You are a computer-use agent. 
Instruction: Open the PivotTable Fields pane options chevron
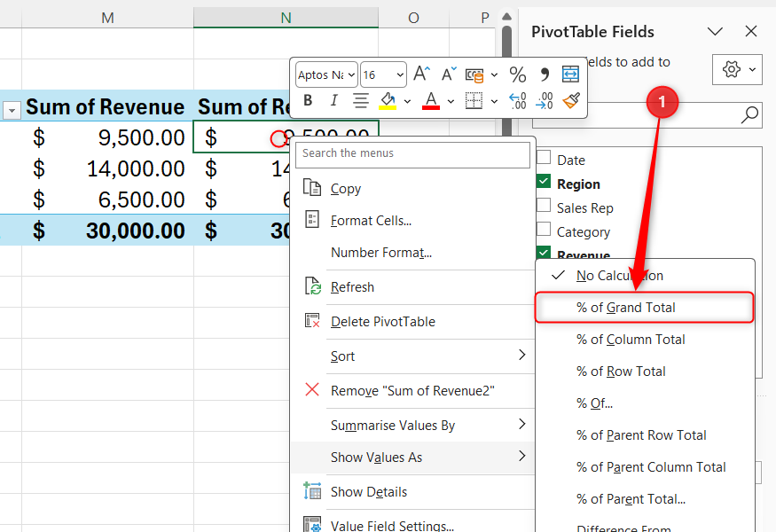pos(715,32)
